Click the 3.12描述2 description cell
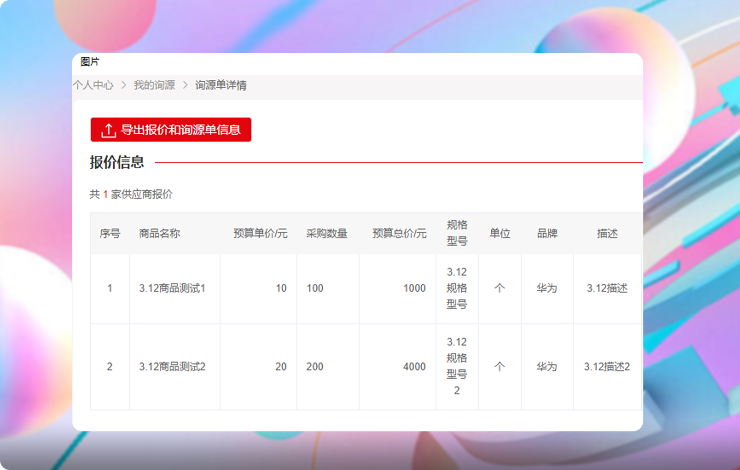The image size is (740, 470). (607, 366)
